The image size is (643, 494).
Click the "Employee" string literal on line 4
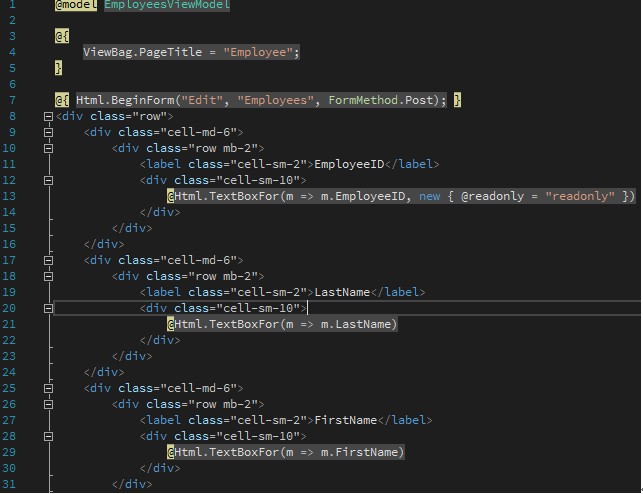(258, 52)
